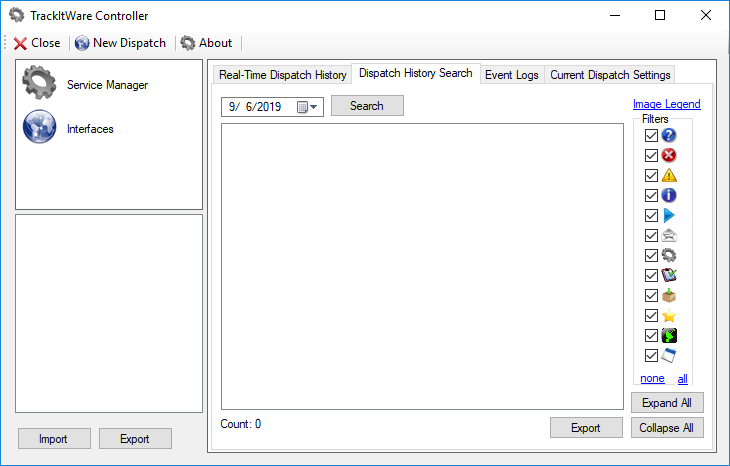Select the Service Manager label
The height and width of the screenshot is (466, 730).
[108, 85]
